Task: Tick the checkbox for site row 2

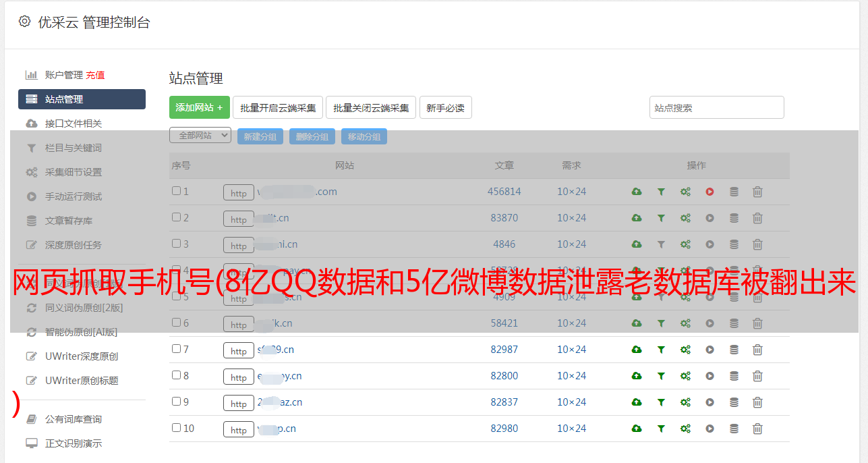Action: coord(176,217)
